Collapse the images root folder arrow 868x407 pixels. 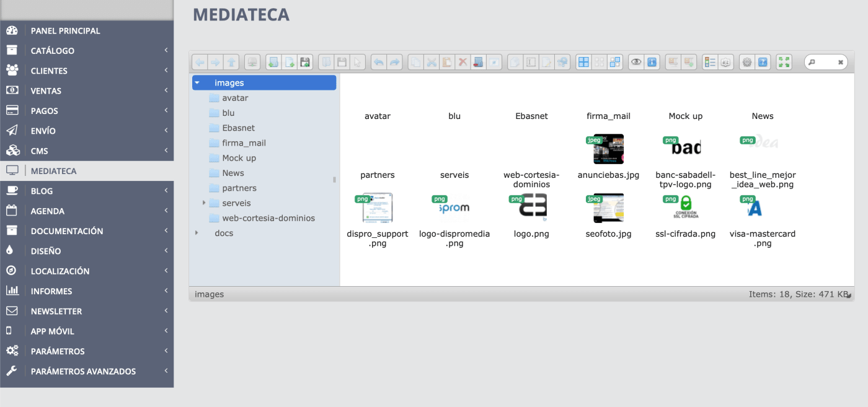click(x=197, y=82)
